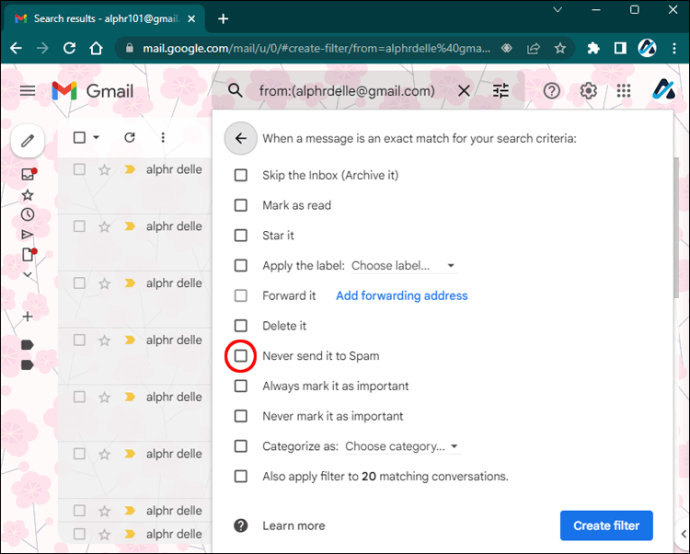This screenshot has width=690, height=554.
Task: Switch to the Search results Gmail tab
Action: click(x=104, y=18)
